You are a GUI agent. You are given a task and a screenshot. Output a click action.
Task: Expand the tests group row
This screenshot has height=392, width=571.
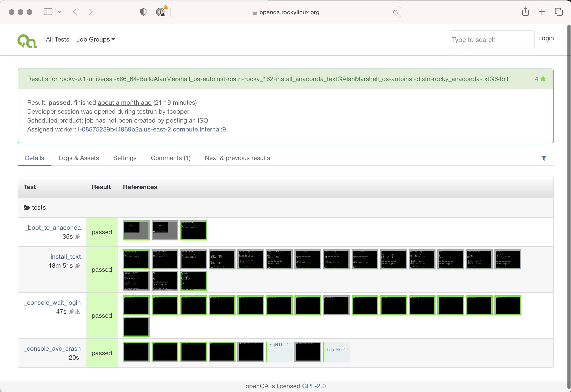click(39, 207)
